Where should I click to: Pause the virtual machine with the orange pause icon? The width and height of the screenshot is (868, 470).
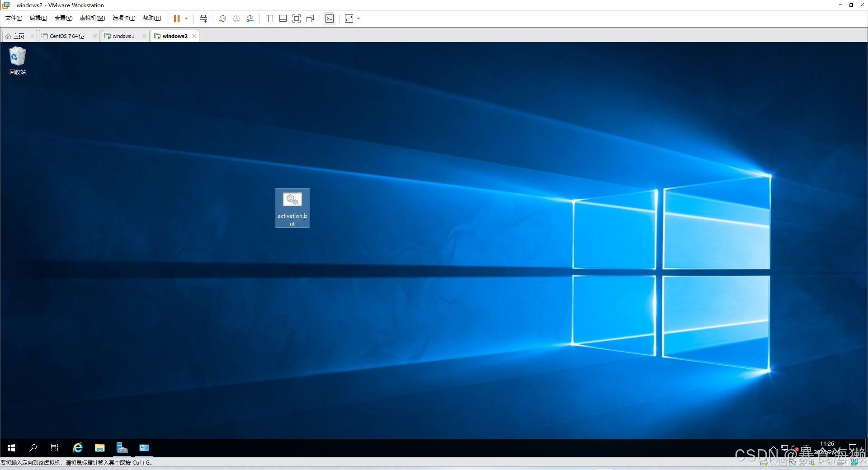[177, 19]
